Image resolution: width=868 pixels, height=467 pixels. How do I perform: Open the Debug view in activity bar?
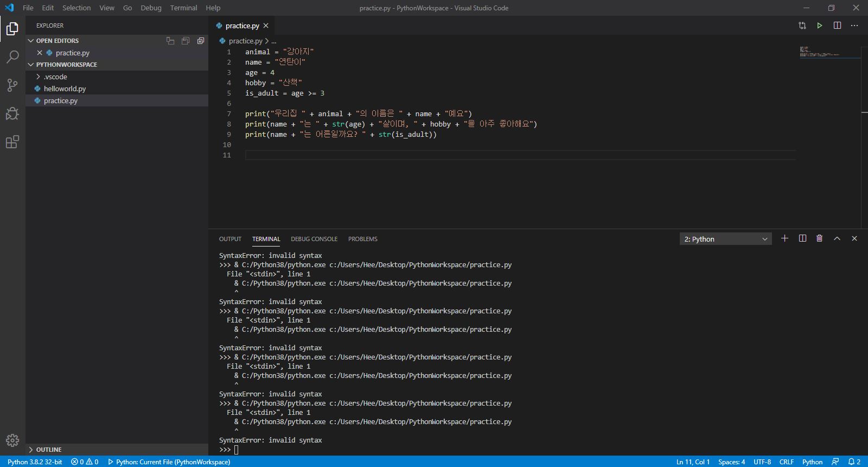click(12, 113)
